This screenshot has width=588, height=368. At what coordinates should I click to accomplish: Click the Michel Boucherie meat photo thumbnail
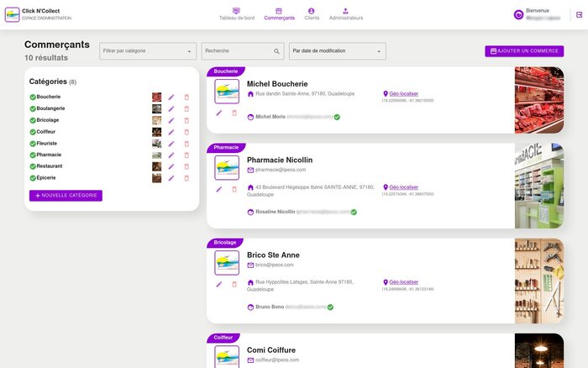click(x=538, y=100)
